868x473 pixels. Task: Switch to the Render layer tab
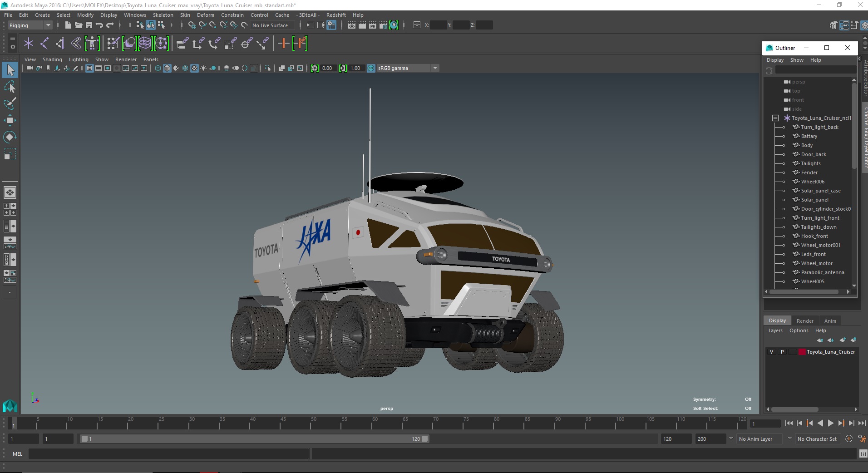[805, 321]
